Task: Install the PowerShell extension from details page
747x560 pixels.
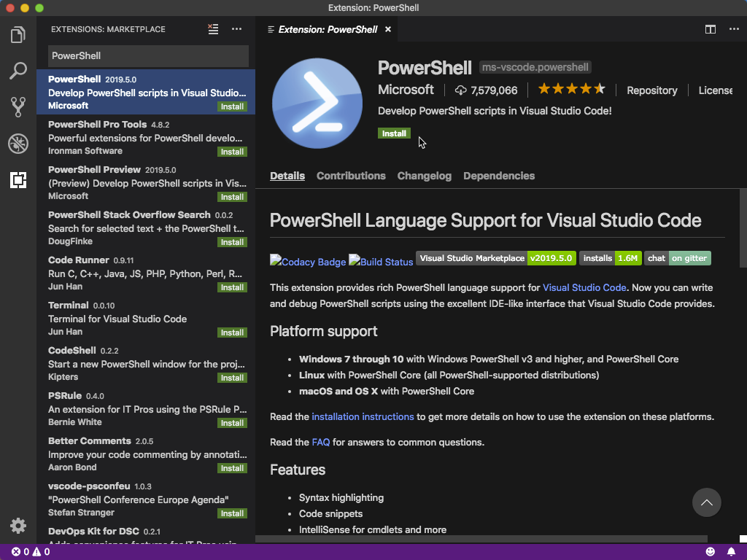Action: [x=394, y=133]
